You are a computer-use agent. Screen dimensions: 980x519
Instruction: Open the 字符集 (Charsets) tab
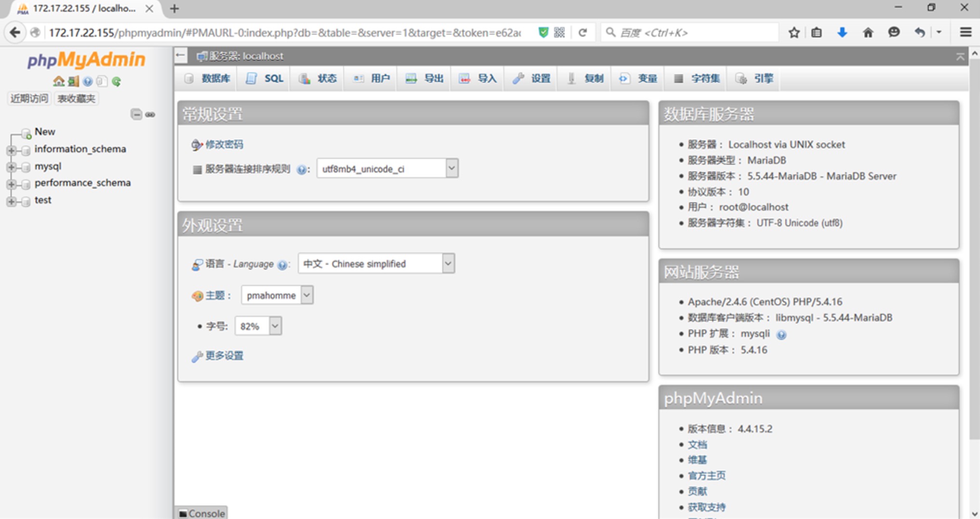pyautogui.click(x=697, y=78)
